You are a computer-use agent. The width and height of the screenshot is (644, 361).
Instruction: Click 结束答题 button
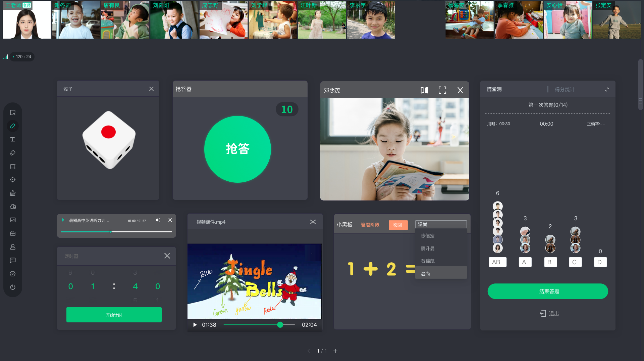click(548, 291)
